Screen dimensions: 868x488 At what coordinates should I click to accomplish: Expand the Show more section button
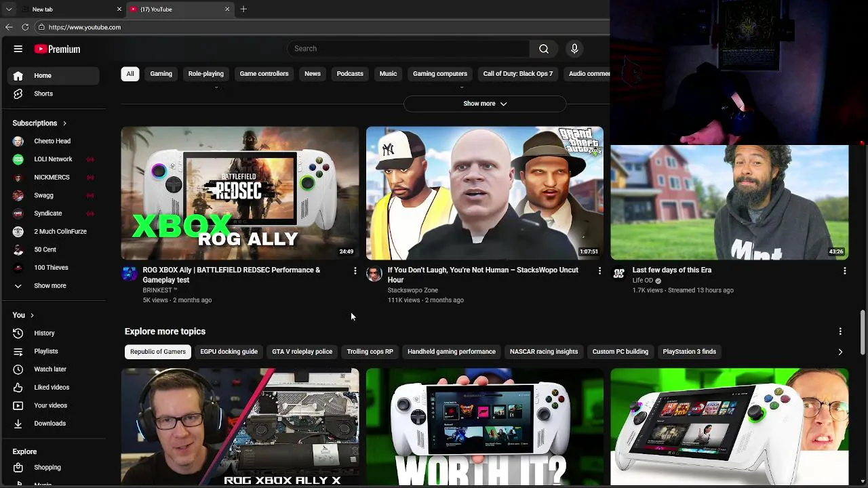(x=485, y=104)
